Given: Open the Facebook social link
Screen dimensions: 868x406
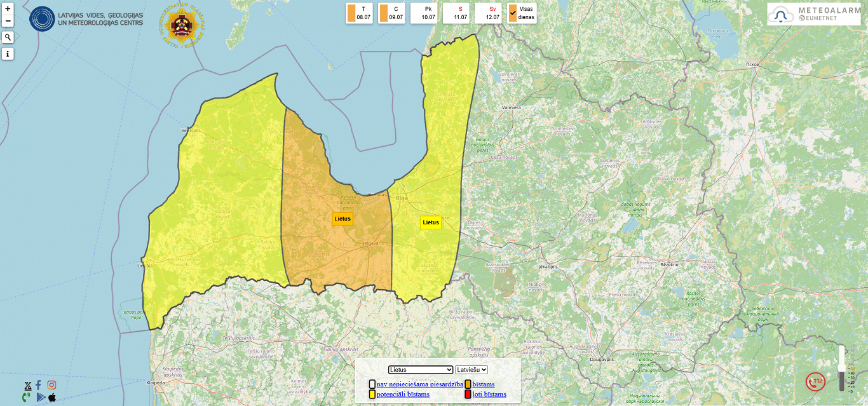Looking at the screenshot, I should pyautogui.click(x=38, y=385).
